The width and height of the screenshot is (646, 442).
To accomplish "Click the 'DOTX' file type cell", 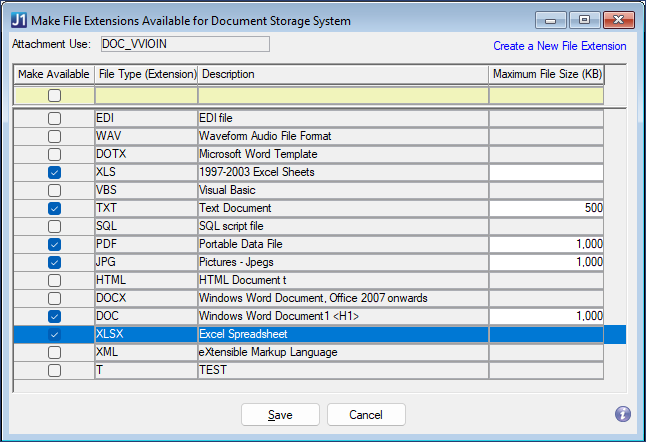I will point(146,154).
